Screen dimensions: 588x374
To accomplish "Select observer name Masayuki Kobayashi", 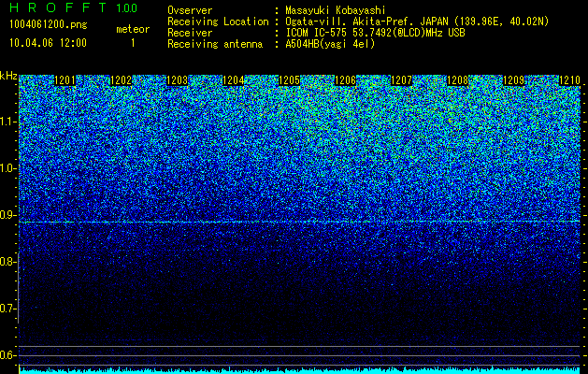I will click(x=336, y=10).
